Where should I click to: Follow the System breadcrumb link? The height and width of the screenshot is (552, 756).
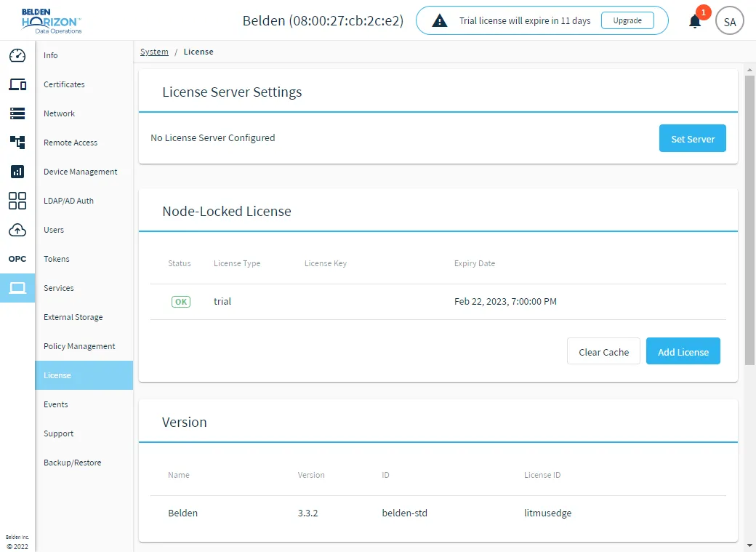[x=154, y=52]
